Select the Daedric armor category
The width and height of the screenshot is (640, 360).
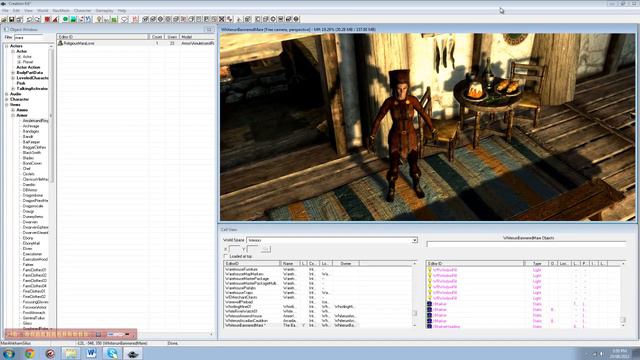29,184
